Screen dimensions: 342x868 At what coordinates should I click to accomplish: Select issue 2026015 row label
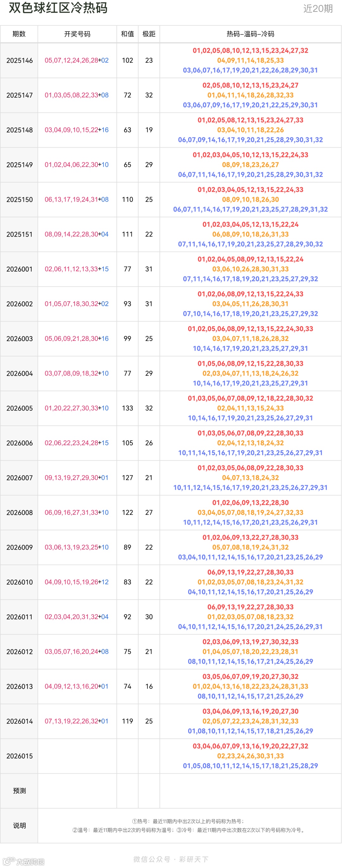pyautogui.click(x=19, y=756)
